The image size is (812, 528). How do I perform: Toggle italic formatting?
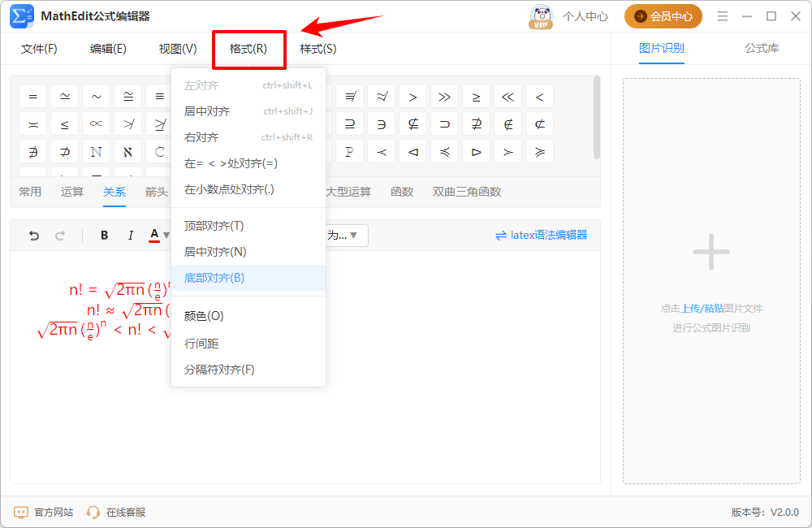(131, 236)
